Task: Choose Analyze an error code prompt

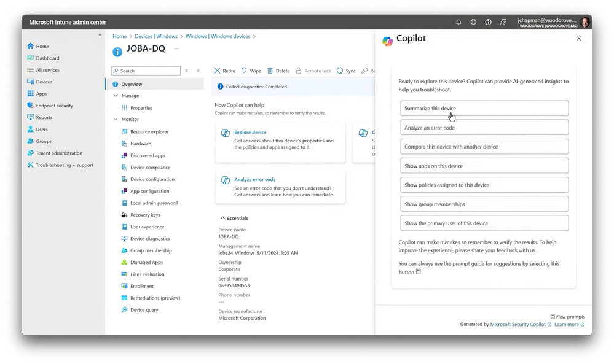Action: point(484,128)
